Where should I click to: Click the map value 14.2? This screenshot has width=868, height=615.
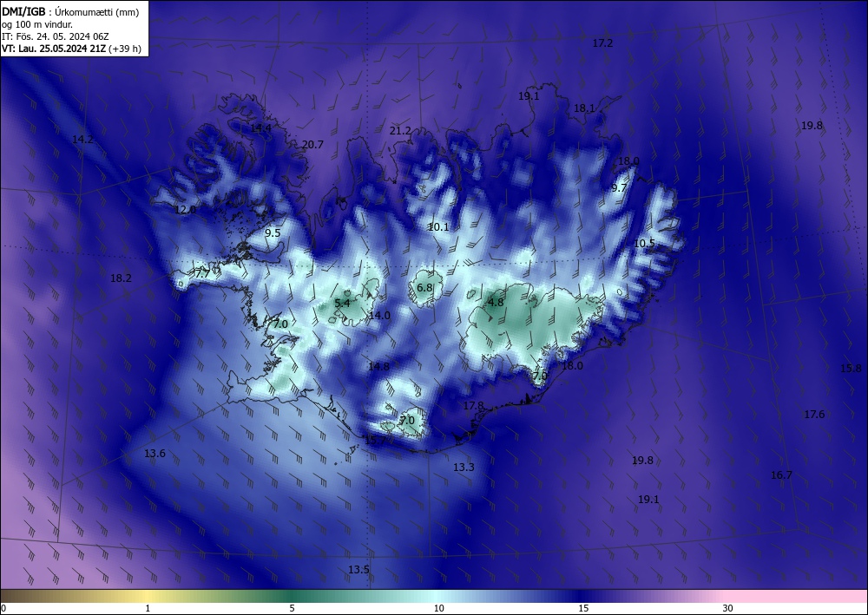(x=82, y=140)
